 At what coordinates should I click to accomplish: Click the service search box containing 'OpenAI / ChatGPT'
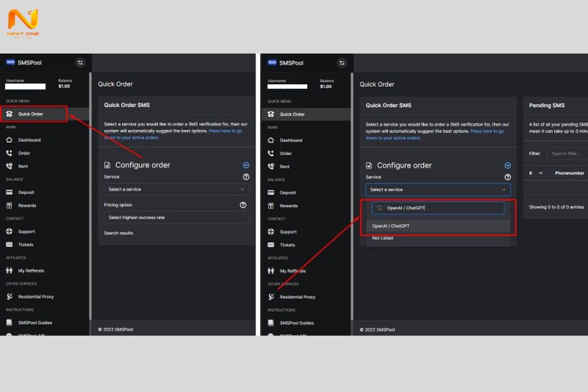click(x=439, y=208)
